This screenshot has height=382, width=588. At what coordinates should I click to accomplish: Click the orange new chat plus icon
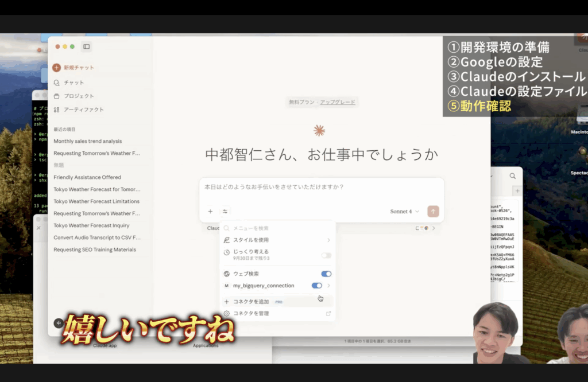pyautogui.click(x=56, y=68)
